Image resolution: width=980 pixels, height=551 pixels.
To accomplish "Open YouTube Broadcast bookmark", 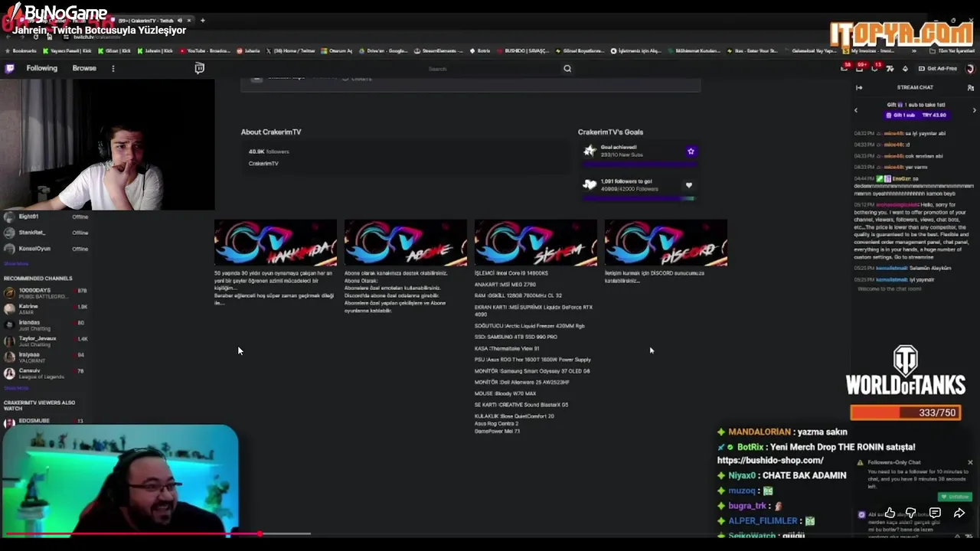I will pyautogui.click(x=205, y=51).
